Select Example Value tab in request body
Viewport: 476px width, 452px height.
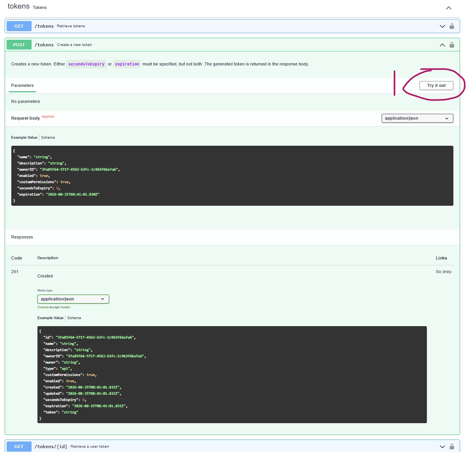[x=24, y=138]
